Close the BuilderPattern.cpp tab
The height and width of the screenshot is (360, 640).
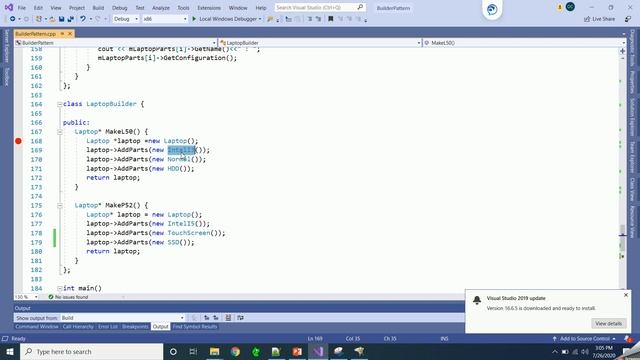pos(70,33)
